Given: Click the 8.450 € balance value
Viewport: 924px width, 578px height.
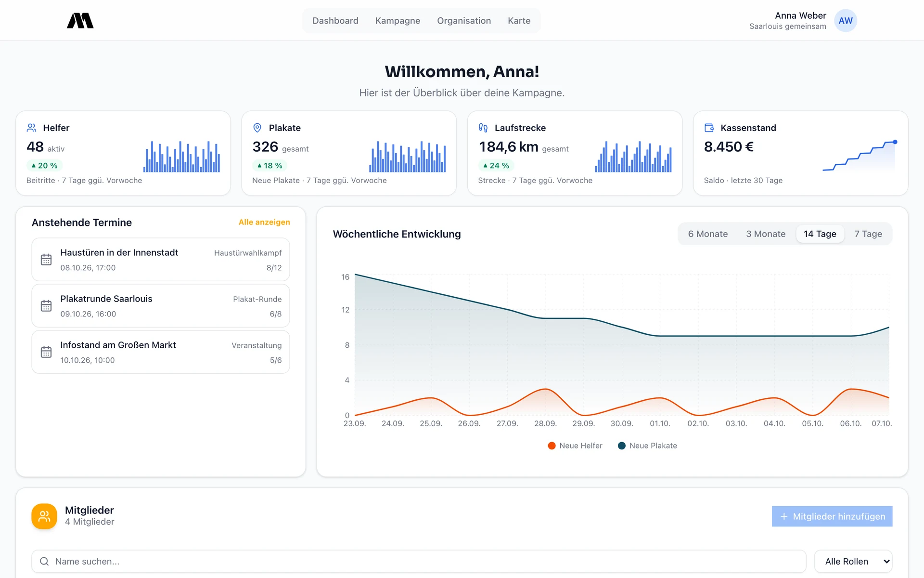Looking at the screenshot, I should (x=729, y=147).
